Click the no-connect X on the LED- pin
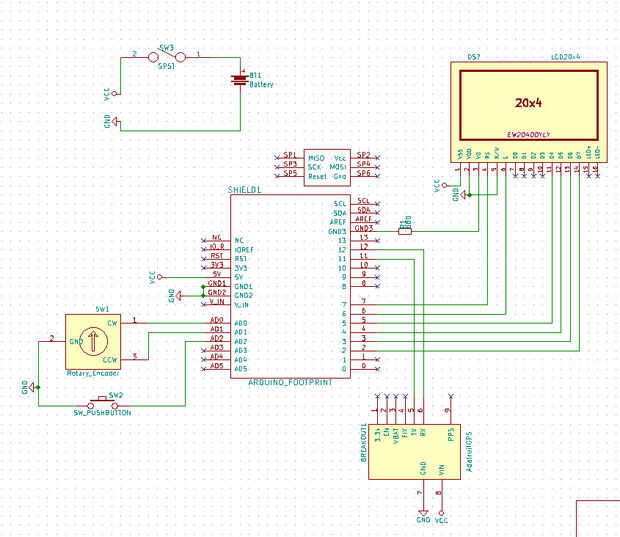Image resolution: width=620 pixels, height=537 pixels. [597, 176]
